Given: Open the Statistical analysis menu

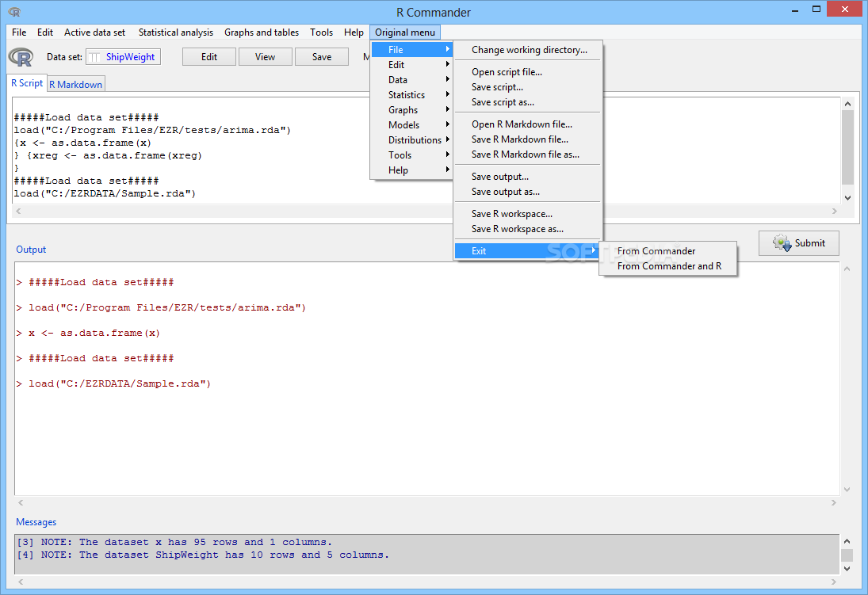Looking at the screenshot, I should pos(175,32).
